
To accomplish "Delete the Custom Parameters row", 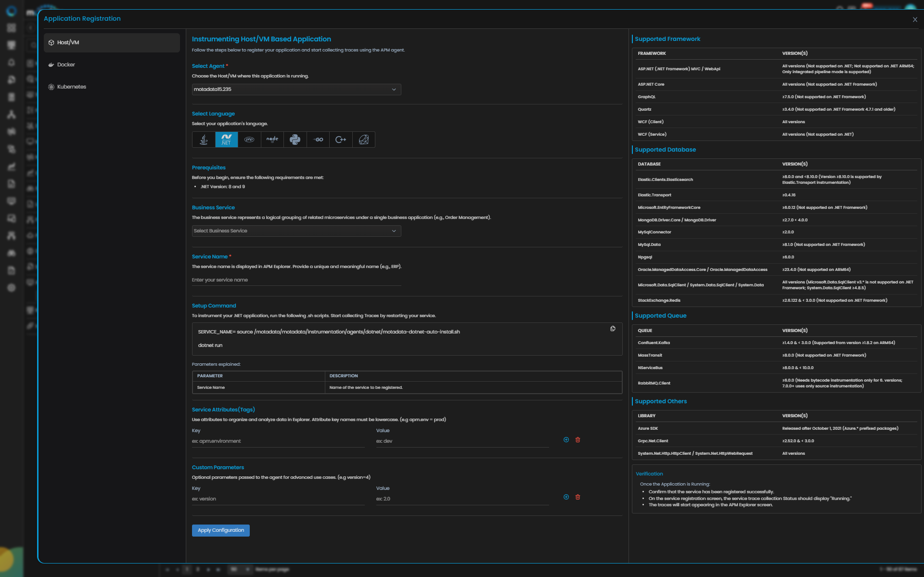I will pos(578,497).
